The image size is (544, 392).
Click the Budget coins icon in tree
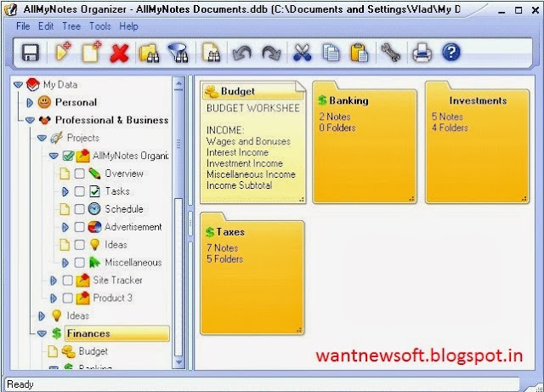click(x=68, y=351)
